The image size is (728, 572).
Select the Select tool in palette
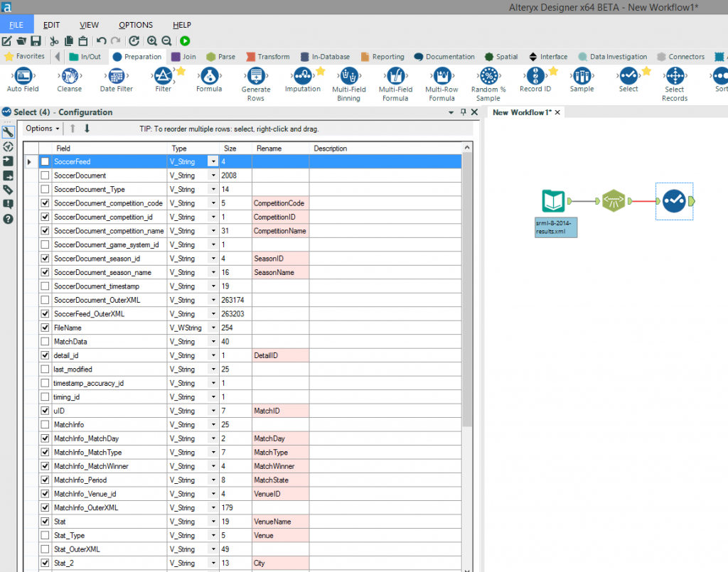pos(628,80)
